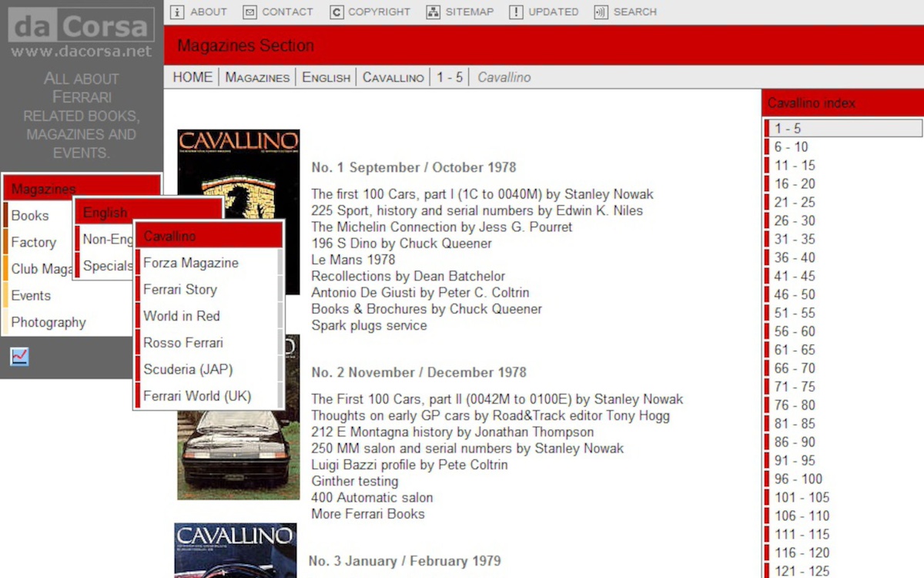This screenshot has width=924, height=578.
Task: Jump to issues 16 - 20 in index
Action: tap(843, 184)
